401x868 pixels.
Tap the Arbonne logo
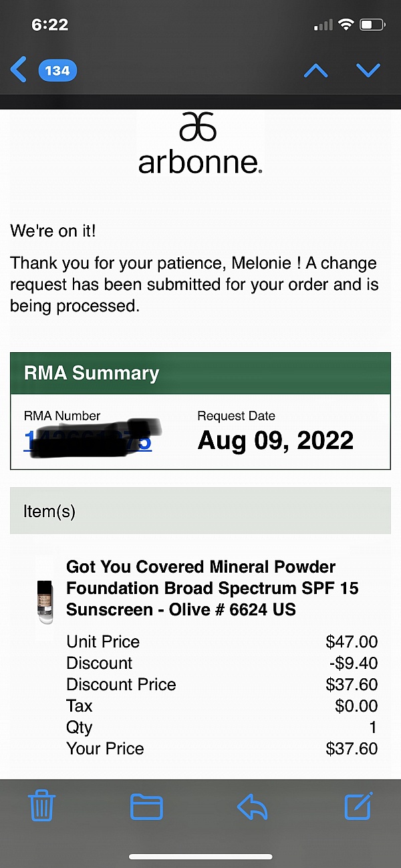click(x=200, y=144)
